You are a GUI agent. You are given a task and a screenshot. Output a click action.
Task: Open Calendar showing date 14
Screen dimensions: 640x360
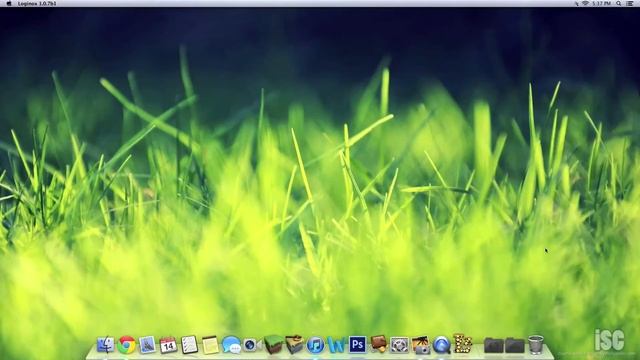pos(168,345)
